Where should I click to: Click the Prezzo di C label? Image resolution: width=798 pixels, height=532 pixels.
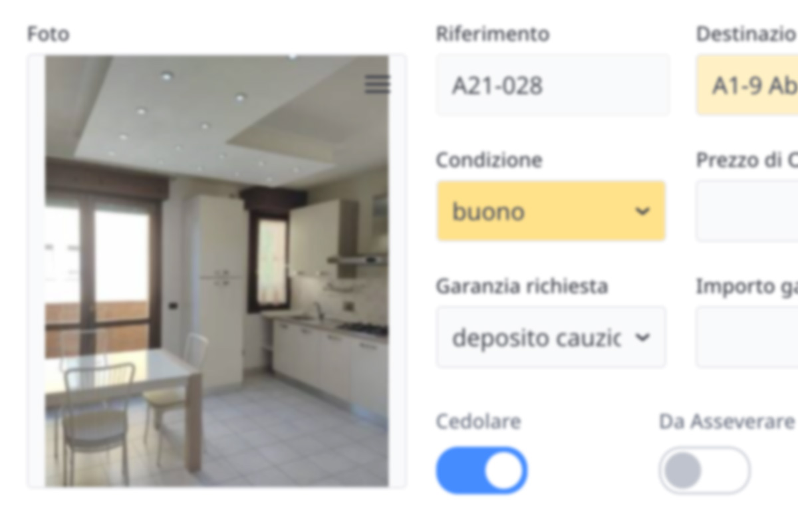click(747, 160)
